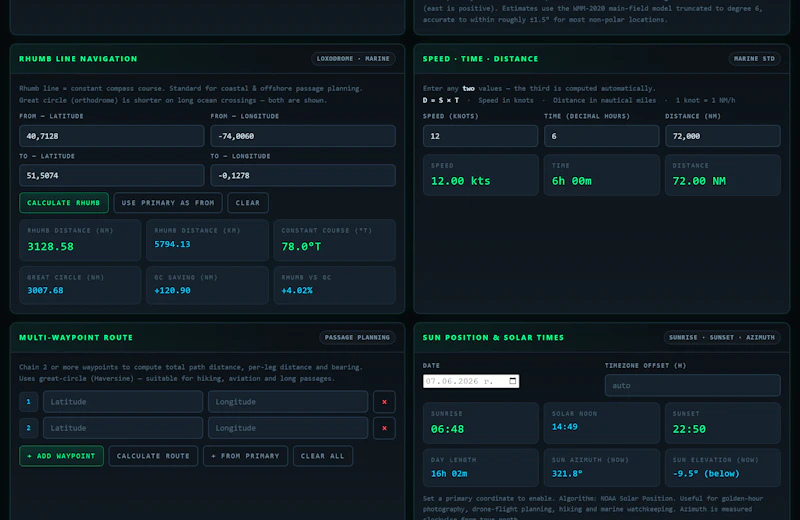
Task: Select rhumb distance value 3128.58
Action: [51, 246]
